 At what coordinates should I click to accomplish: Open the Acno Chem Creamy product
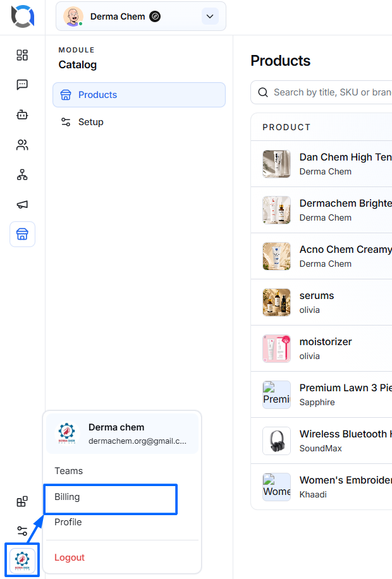tap(321, 256)
